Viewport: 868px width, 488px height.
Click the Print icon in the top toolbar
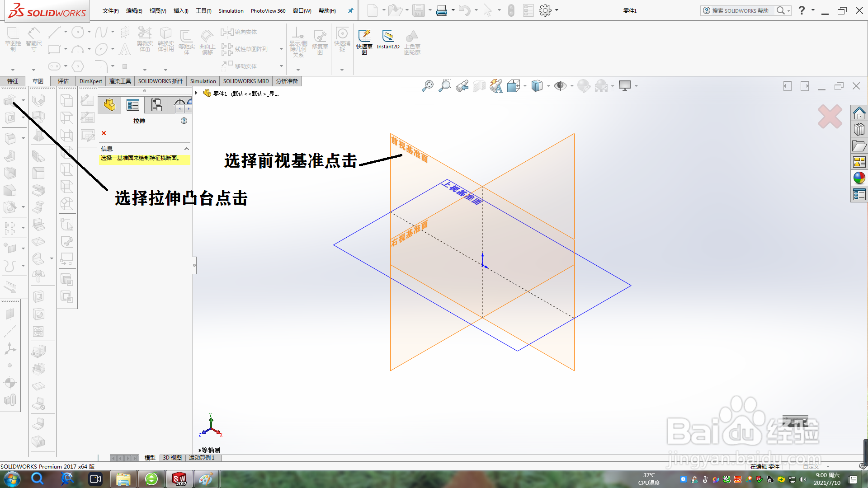(x=442, y=10)
